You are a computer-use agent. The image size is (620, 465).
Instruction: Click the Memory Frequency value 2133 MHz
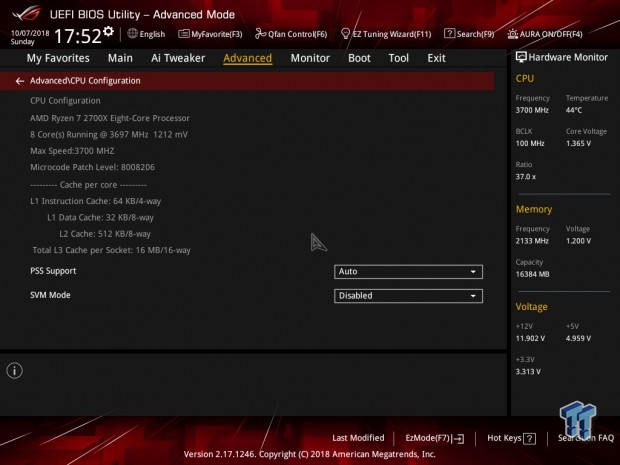point(532,241)
